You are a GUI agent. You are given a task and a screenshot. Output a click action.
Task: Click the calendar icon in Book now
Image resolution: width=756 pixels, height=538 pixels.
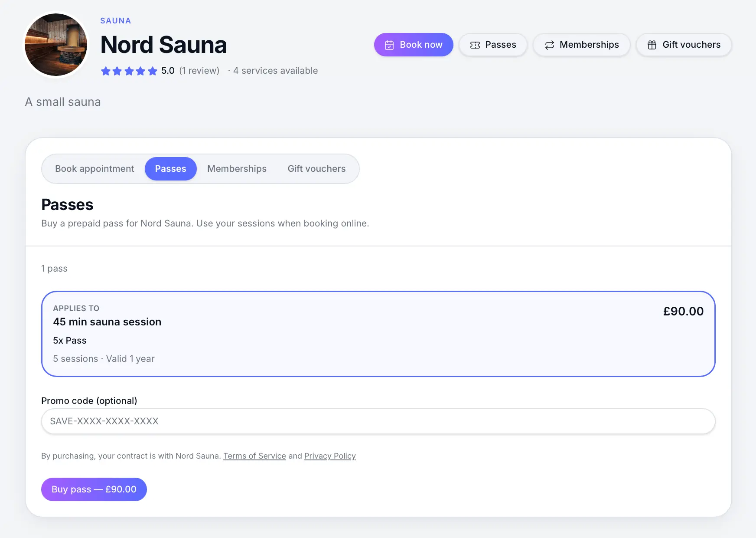(x=389, y=45)
